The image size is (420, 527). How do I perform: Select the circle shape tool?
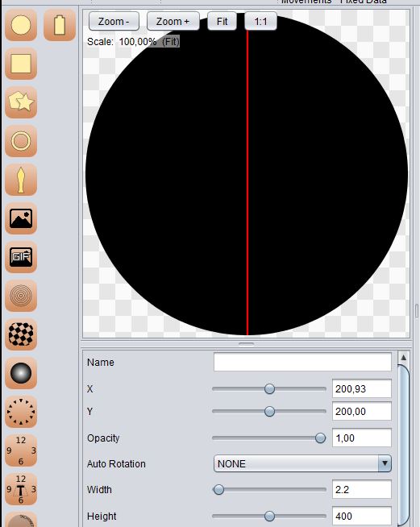[21, 25]
